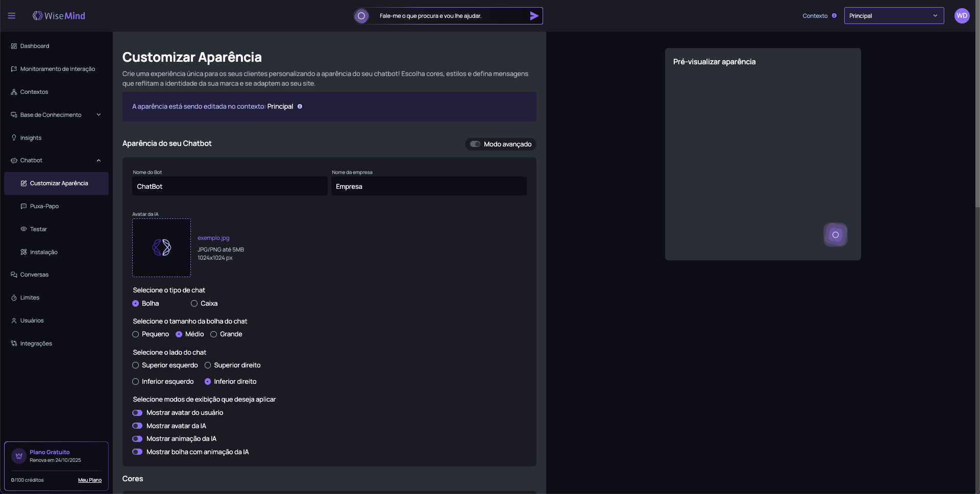Screen dimensions: 980x494
Task: Click the exemplo.jpg link
Action: [x=213, y=238]
